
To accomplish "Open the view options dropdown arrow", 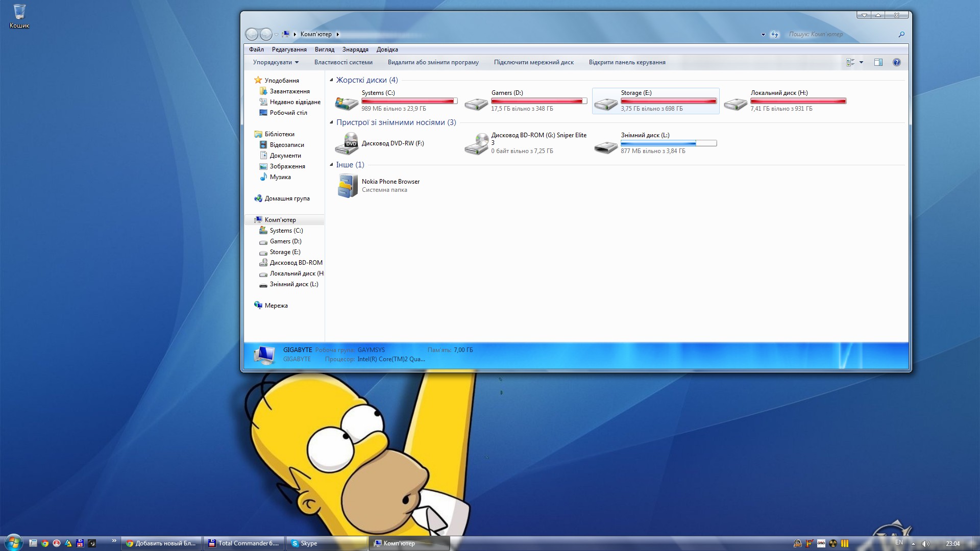I will coord(861,62).
